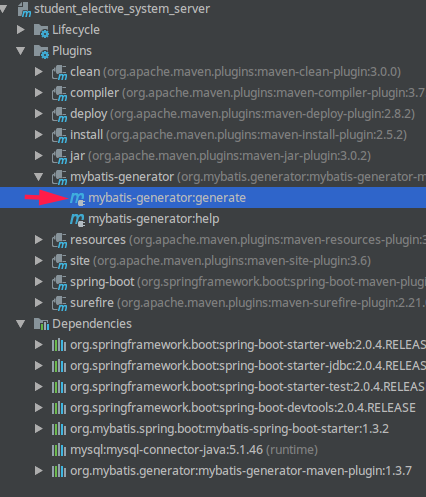Expand spring-boot-starter-test dependency arrow
This screenshot has height=497, width=426.
tap(39, 387)
